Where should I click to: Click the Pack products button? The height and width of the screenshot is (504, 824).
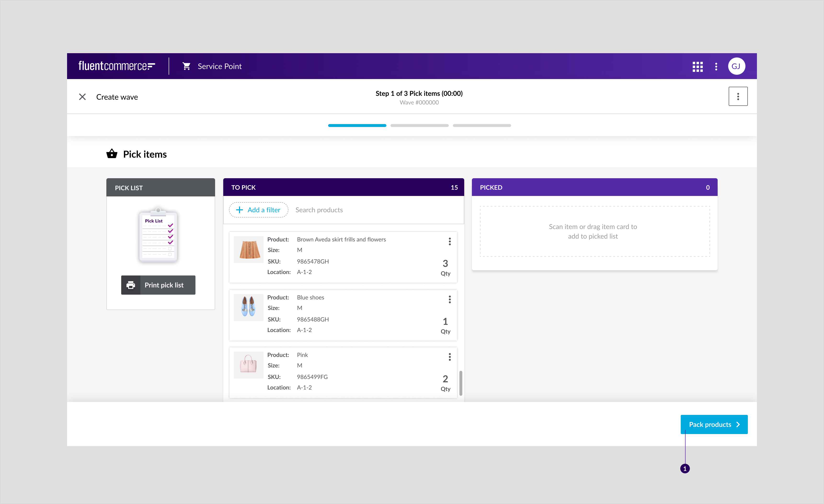[714, 424]
